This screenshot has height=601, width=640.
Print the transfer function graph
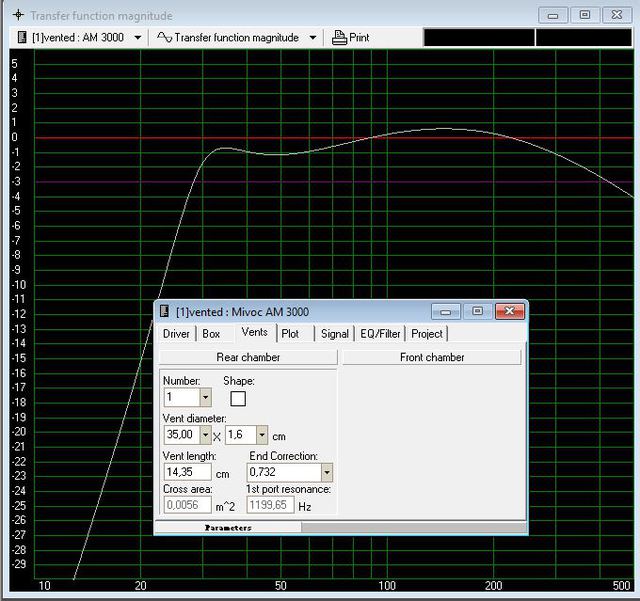351,38
